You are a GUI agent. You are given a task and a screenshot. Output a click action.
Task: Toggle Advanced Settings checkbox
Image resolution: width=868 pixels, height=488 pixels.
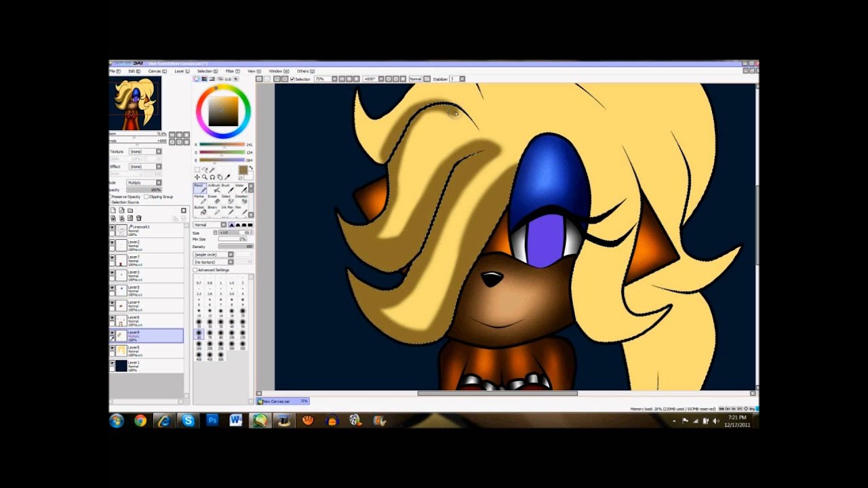click(195, 270)
